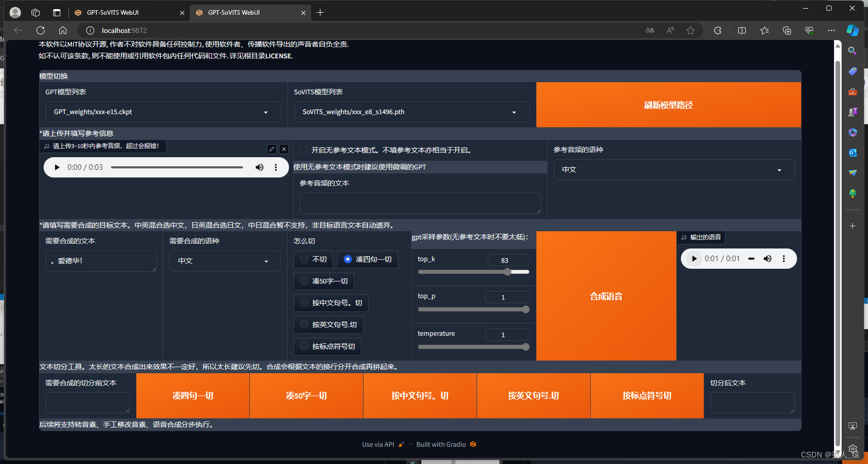This screenshot has width=868, height=464.
Task: Click the top_k number field showing 83
Action: [509, 260]
